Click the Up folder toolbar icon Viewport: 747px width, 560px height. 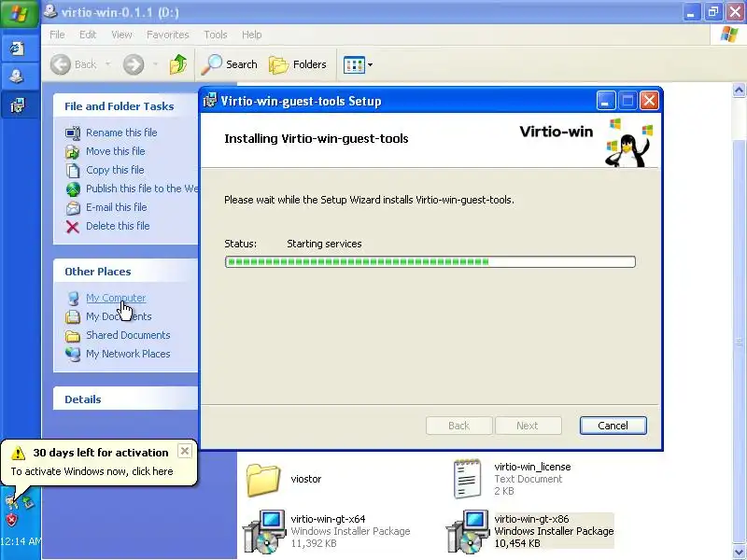(x=178, y=64)
